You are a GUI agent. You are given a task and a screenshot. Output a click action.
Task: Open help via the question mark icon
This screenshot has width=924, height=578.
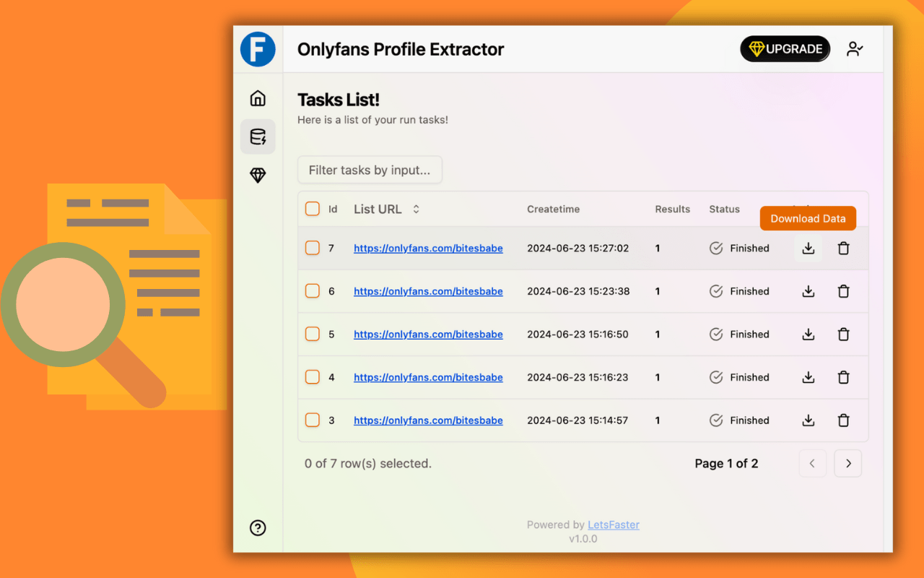[x=258, y=527]
